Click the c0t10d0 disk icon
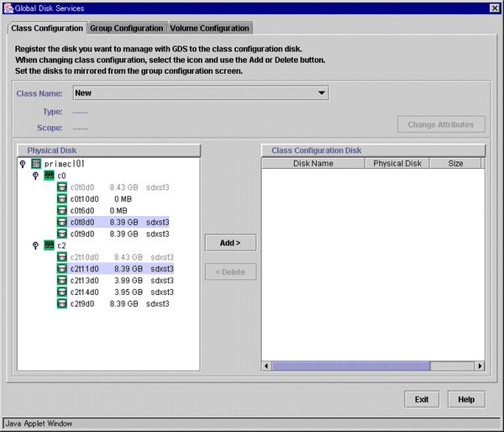Screen dimensions: 504x432 (62, 199)
